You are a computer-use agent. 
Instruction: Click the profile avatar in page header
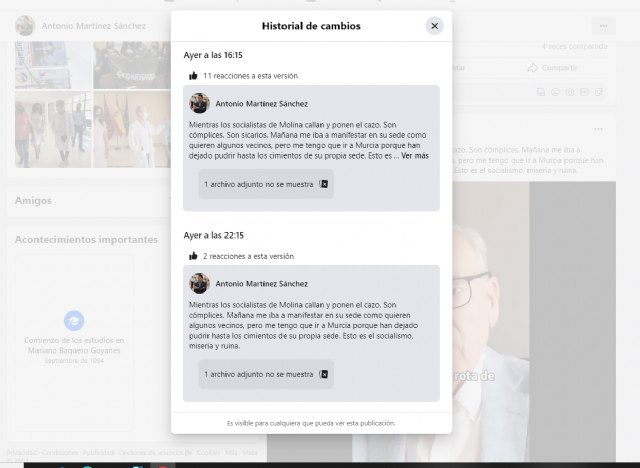(x=25, y=26)
